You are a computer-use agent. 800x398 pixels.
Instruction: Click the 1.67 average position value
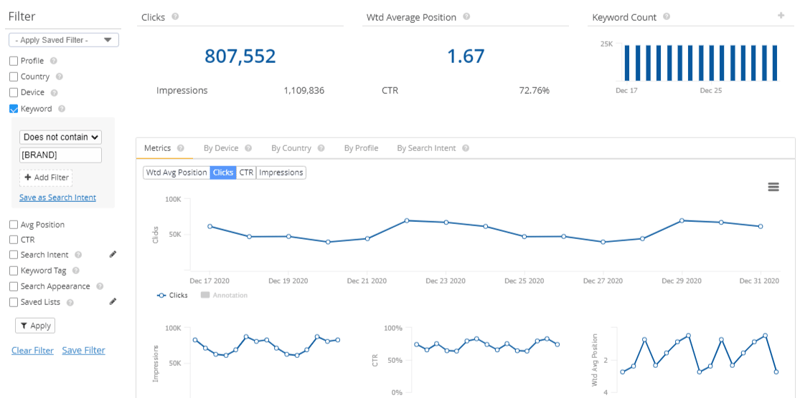tap(466, 56)
